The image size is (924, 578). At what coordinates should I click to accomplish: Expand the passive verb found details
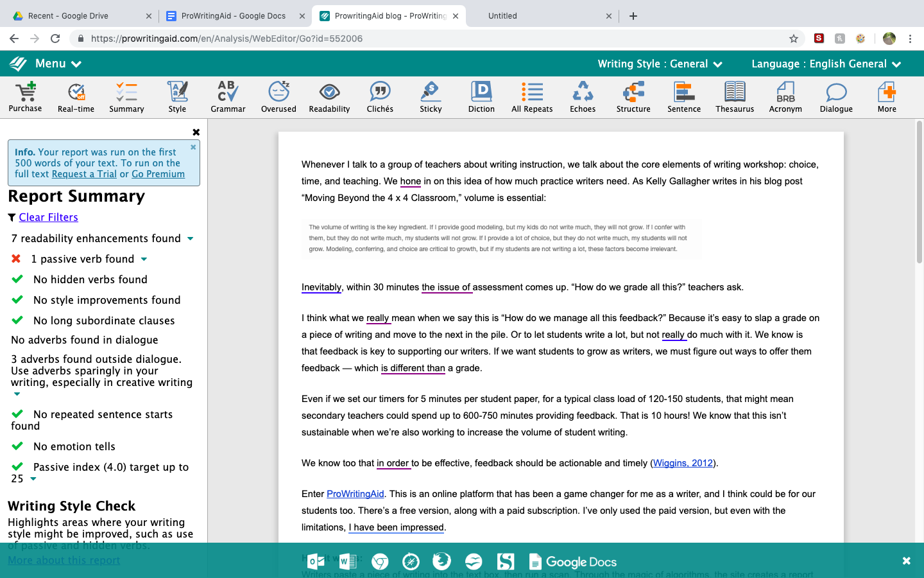coord(144,259)
